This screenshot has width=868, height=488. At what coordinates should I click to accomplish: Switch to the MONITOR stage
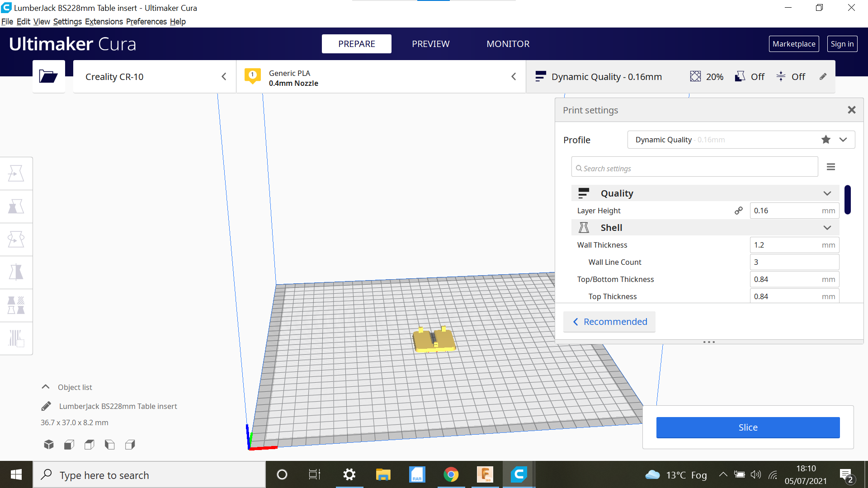click(x=508, y=44)
